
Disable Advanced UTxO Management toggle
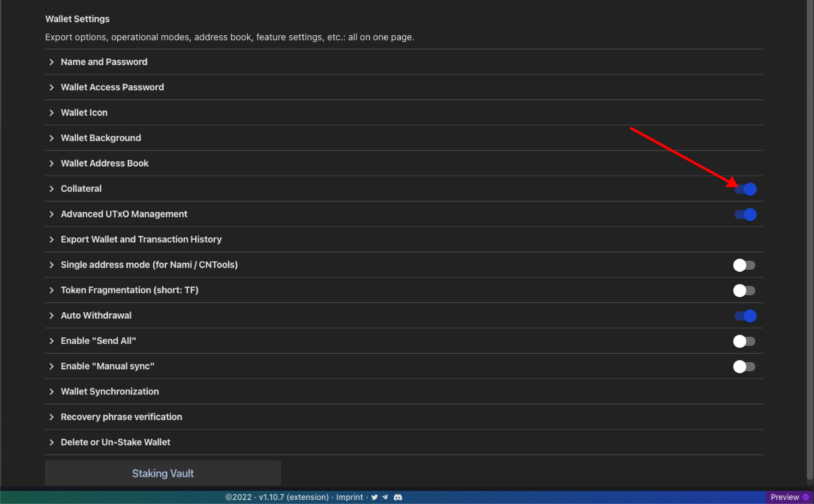[x=745, y=214]
